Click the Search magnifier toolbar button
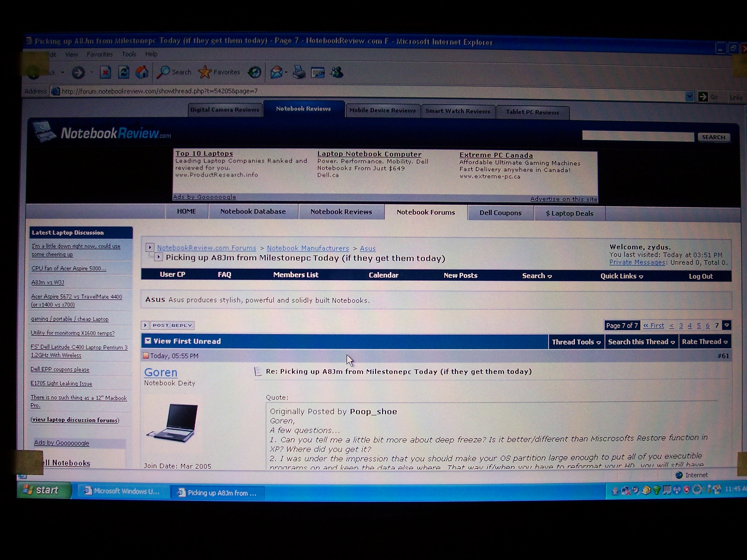Screen dimensions: 747x560 pyautogui.click(x=174, y=72)
